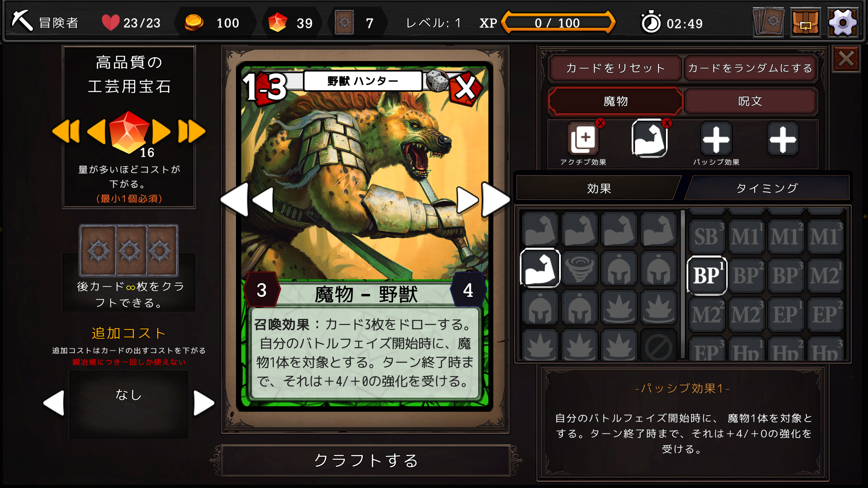This screenshot has width=868, height=488.
Task: Increase gem amount with single right arrow
Action: [x=161, y=131]
